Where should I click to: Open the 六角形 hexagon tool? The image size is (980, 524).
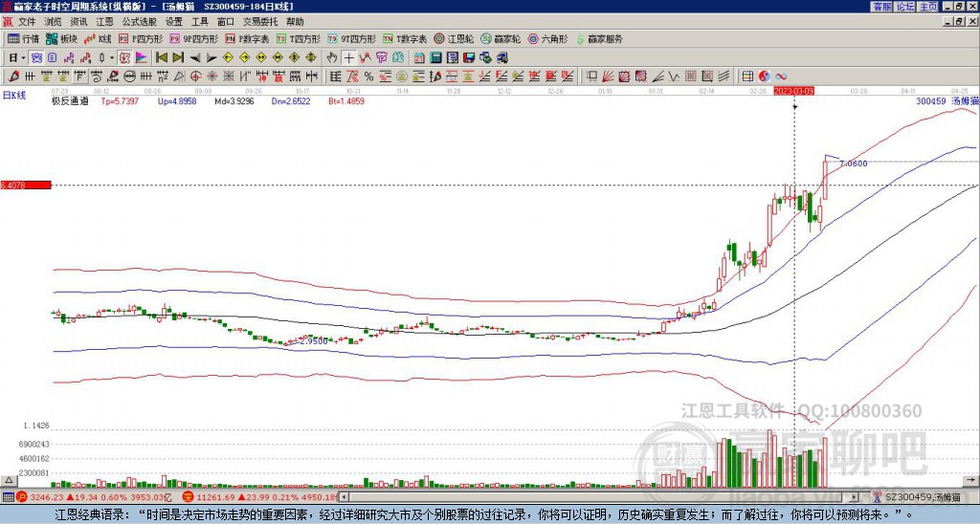[547, 39]
